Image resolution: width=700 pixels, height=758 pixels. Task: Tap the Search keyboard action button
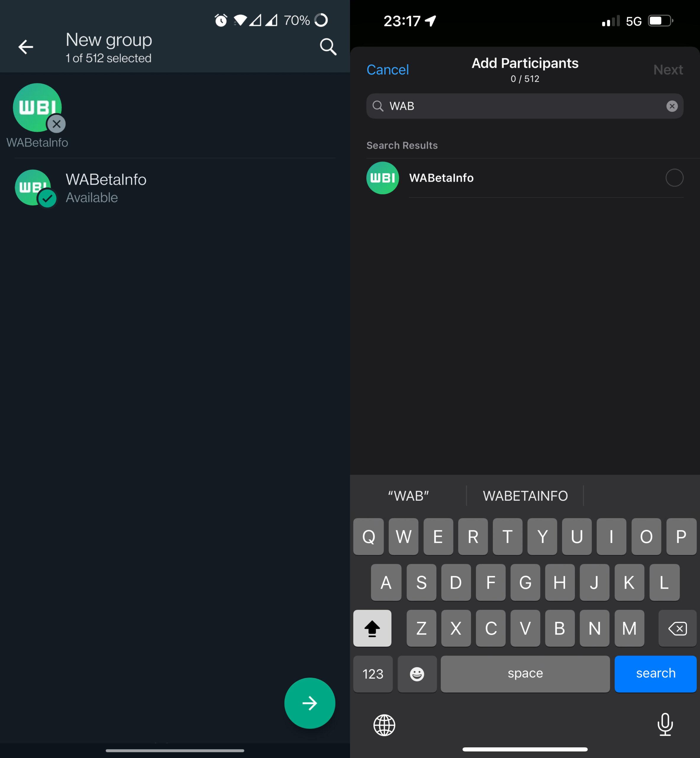[655, 673]
